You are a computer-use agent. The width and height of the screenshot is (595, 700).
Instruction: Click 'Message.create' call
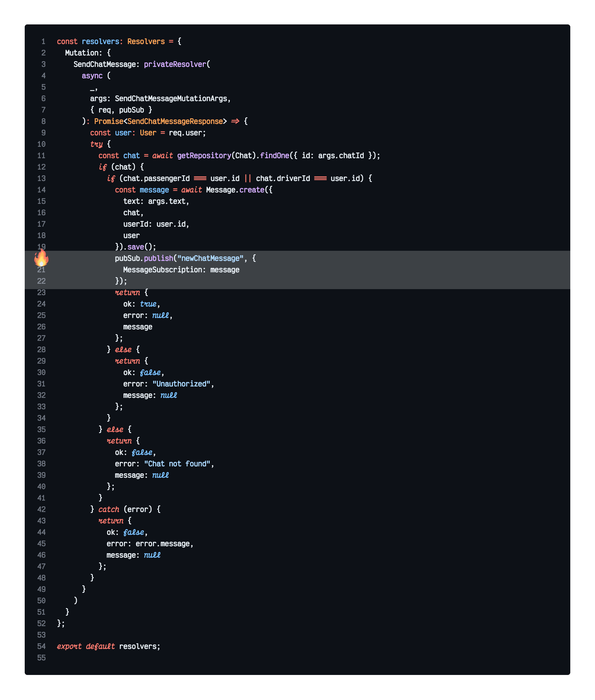235,190
